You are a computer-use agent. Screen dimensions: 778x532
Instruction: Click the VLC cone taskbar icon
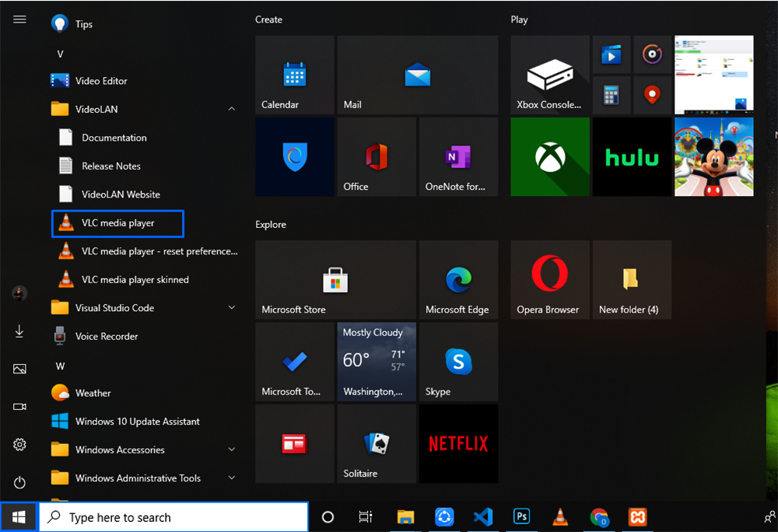tap(559, 516)
